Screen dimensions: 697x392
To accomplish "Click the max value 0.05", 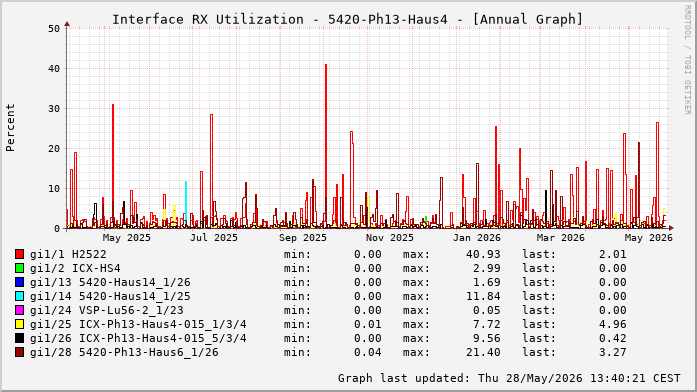I will click(x=487, y=310).
